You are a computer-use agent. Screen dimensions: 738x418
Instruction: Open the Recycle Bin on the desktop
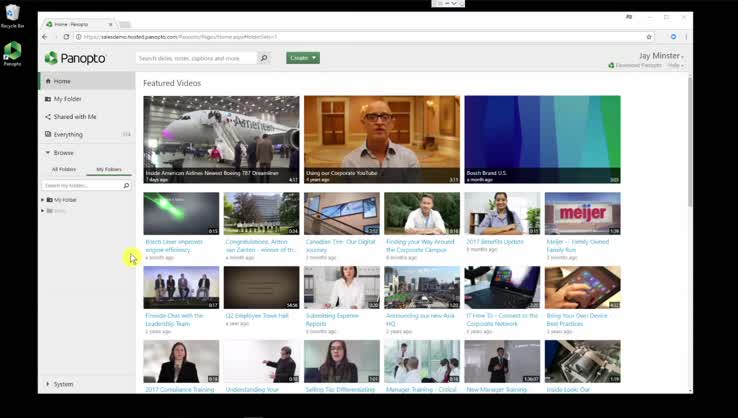click(12, 14)
